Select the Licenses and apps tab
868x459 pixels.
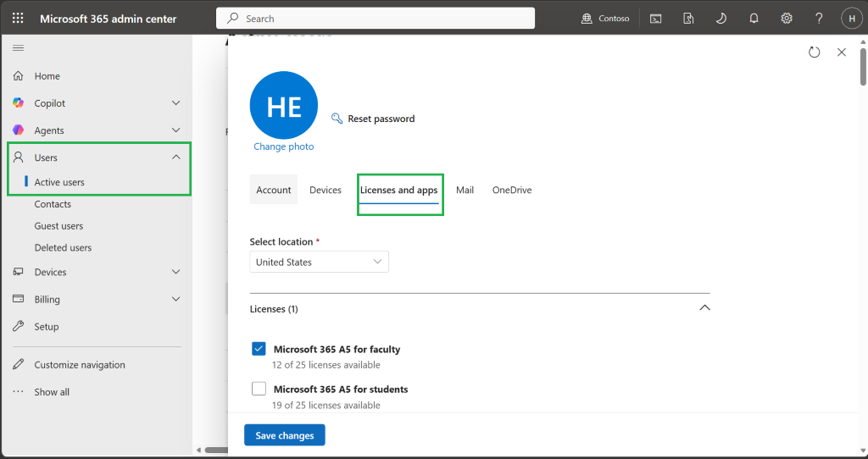[398, 190]
